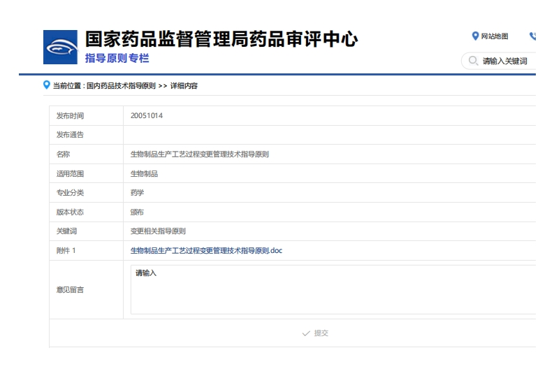Click the 变更相关指导原则 keyword value
554x392 pixels.
(158, 231)
